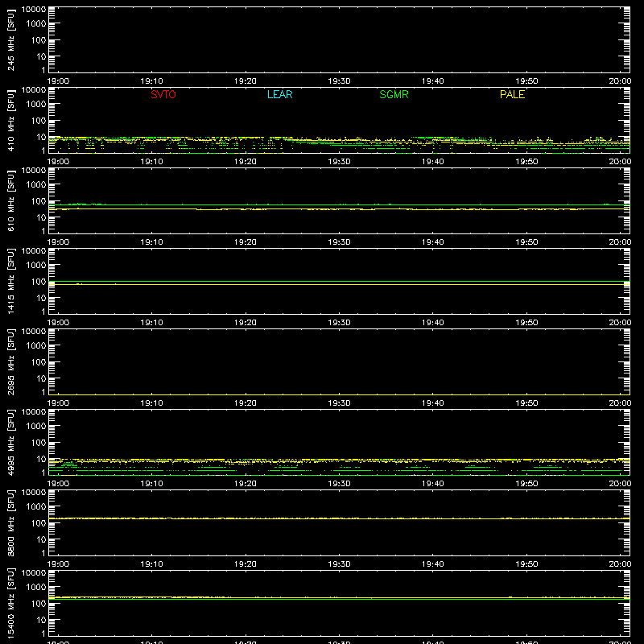Click the green trace in 1415 MHz panel
The width and height of the screenshot is (644, 644).
coord(339,282)
